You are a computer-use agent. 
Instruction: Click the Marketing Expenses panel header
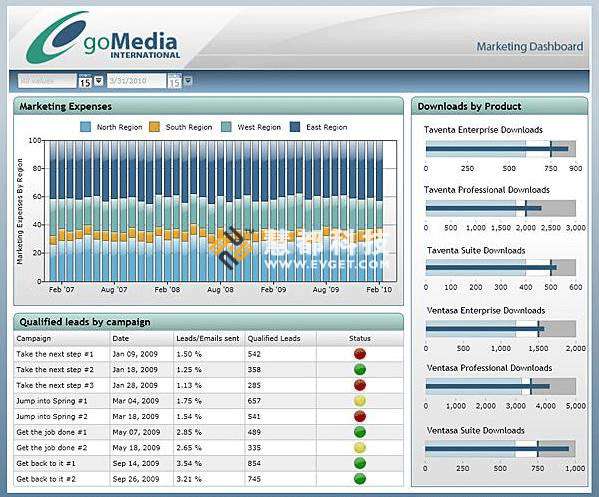pyautogui.click(x=209, y=106)
